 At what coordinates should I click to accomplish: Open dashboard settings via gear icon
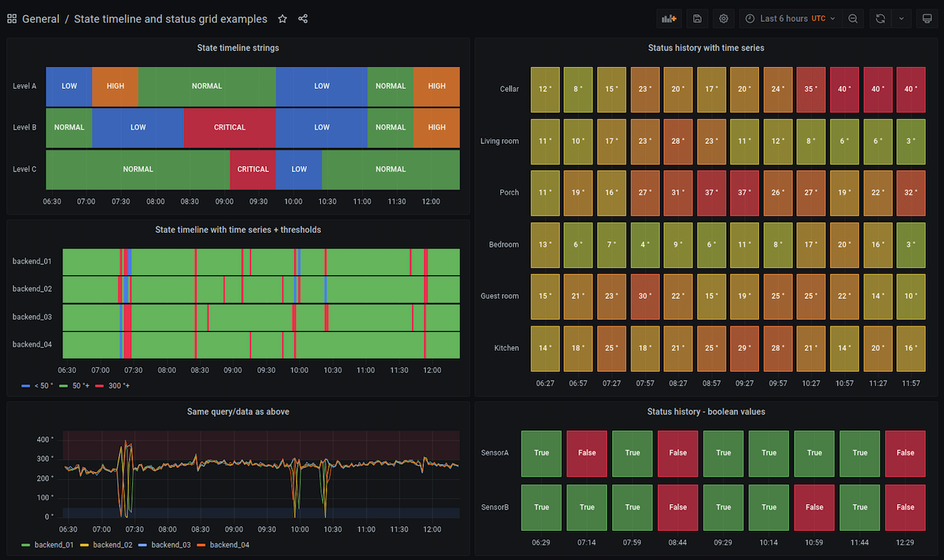pos(724,17)
